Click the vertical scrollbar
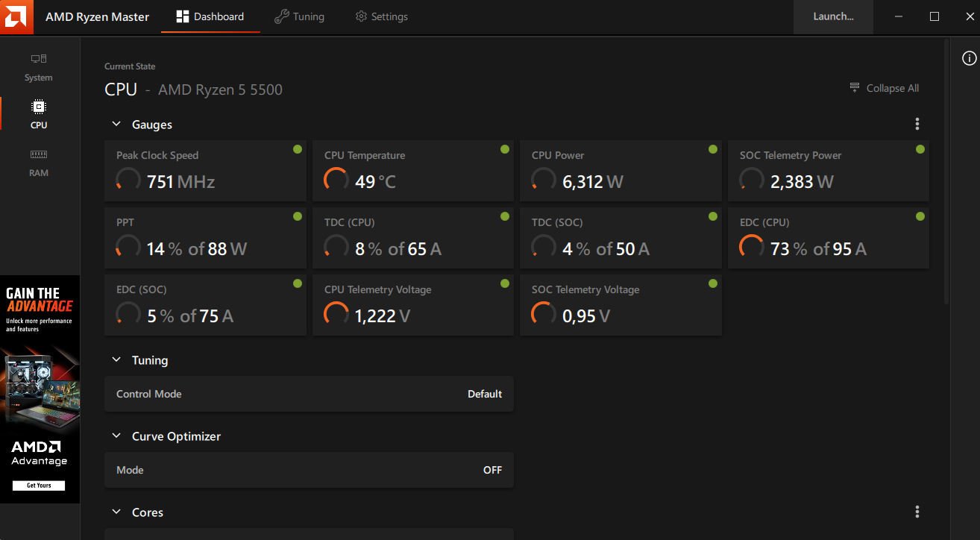The height and width of the screenshot is (540, 980). tap(947, 172)
